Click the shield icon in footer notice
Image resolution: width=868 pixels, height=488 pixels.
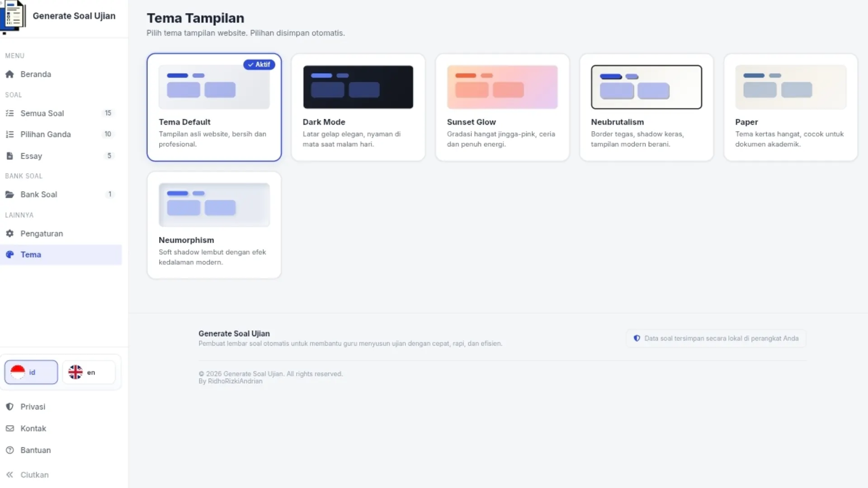click(637, 338)
